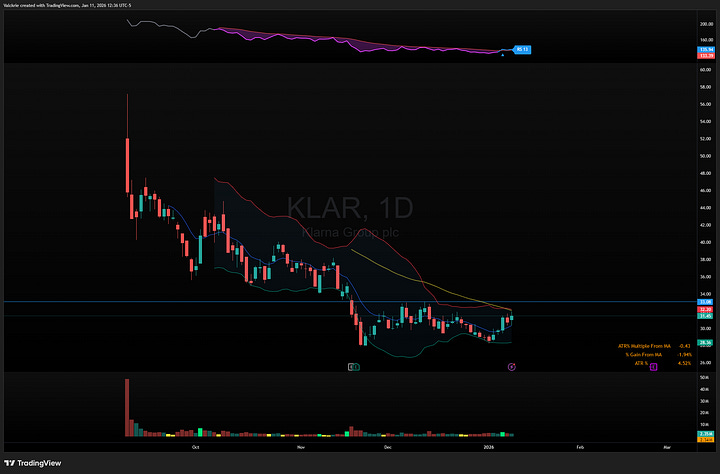This screenshot has width=720, height=474.
Task: Click the 2026 label on time axis
Action: (489, 447)
